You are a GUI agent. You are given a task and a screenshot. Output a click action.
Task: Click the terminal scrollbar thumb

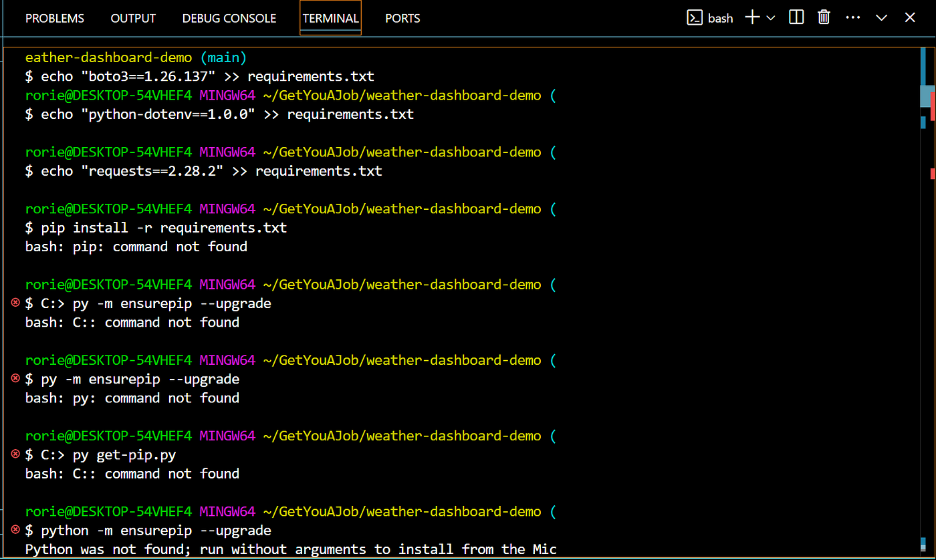tap(927, 96)
